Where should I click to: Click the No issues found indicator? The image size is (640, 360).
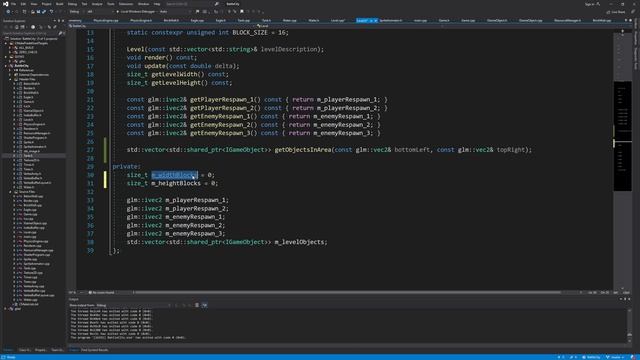(x=102, y=293)
